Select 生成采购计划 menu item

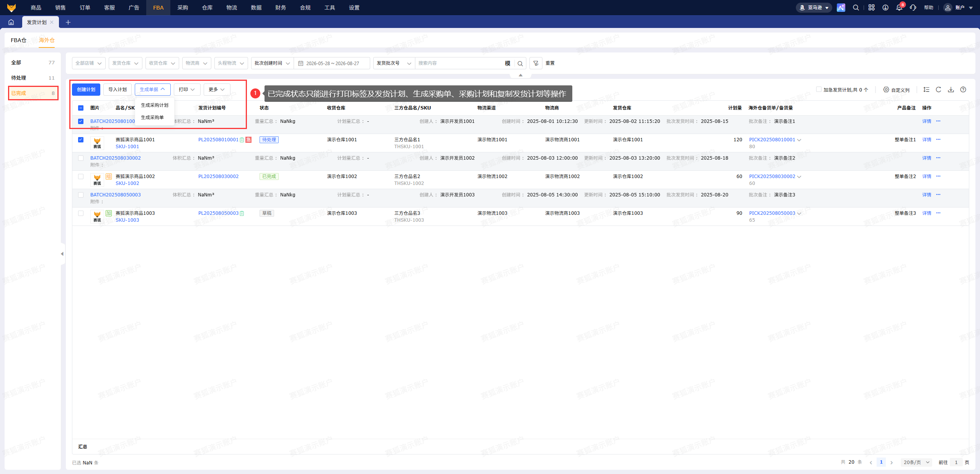pos(155,105)
